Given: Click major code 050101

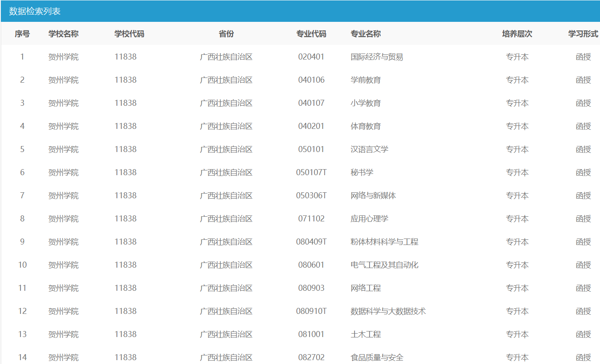Looking at the screenshot, I should coord(311,149).
